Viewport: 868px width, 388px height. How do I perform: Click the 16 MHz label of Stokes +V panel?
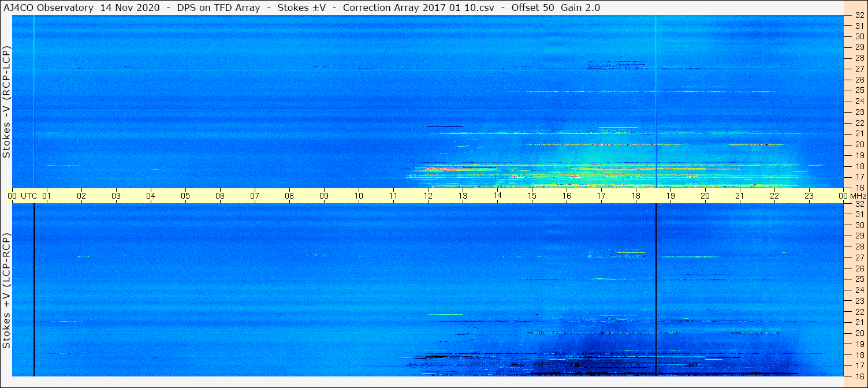[x=859, y=376]
